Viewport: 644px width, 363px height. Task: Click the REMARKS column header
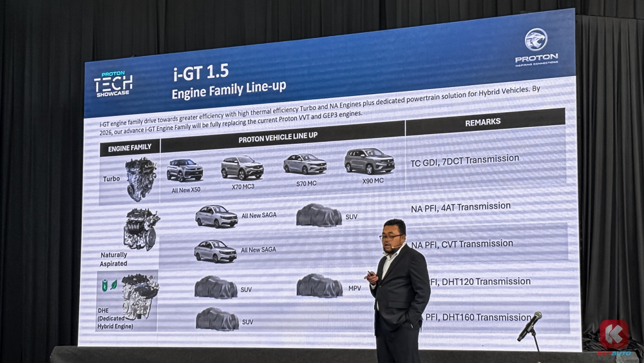482,122
